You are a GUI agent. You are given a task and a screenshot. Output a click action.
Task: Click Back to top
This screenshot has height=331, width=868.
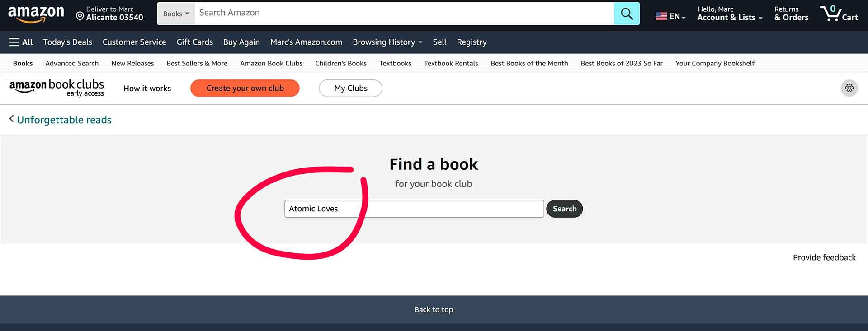434,309
